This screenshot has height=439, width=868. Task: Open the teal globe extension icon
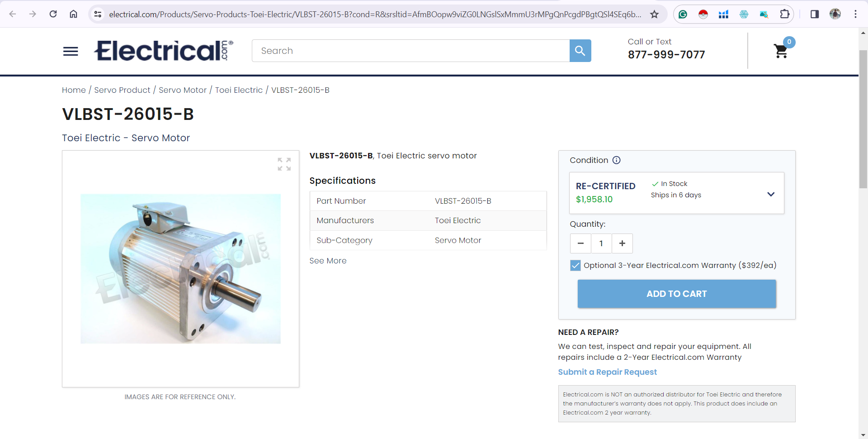744,14
